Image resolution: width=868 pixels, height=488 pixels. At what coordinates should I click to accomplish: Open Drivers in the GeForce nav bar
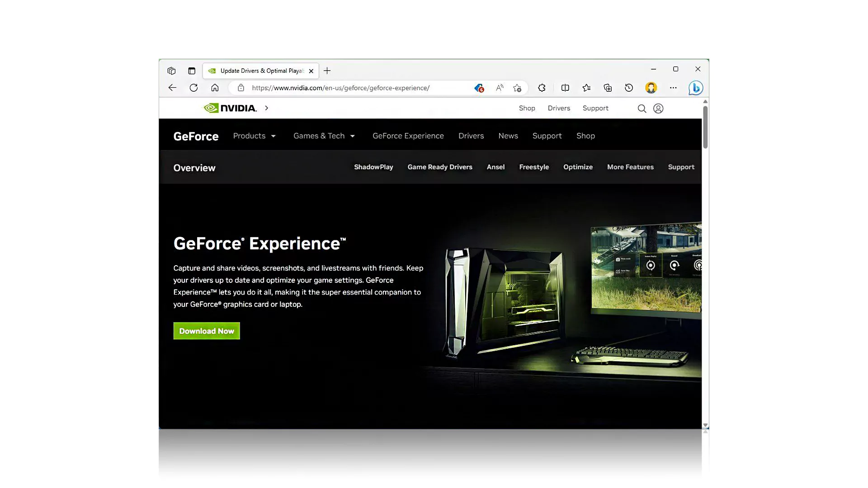pos(471,136)
